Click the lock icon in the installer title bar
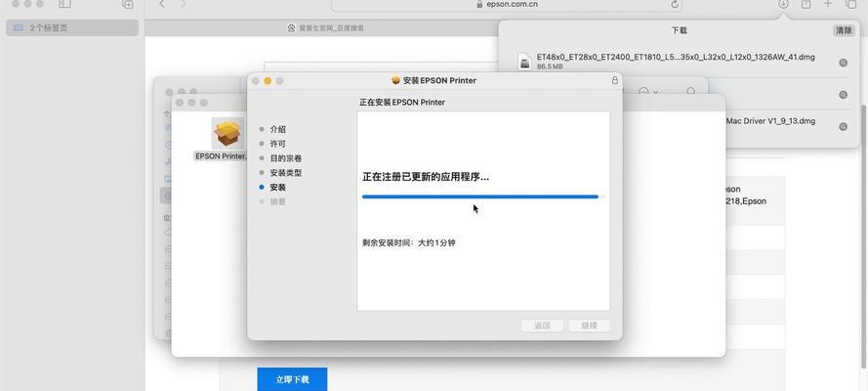The image size is (868, 391). pos(614,80)
